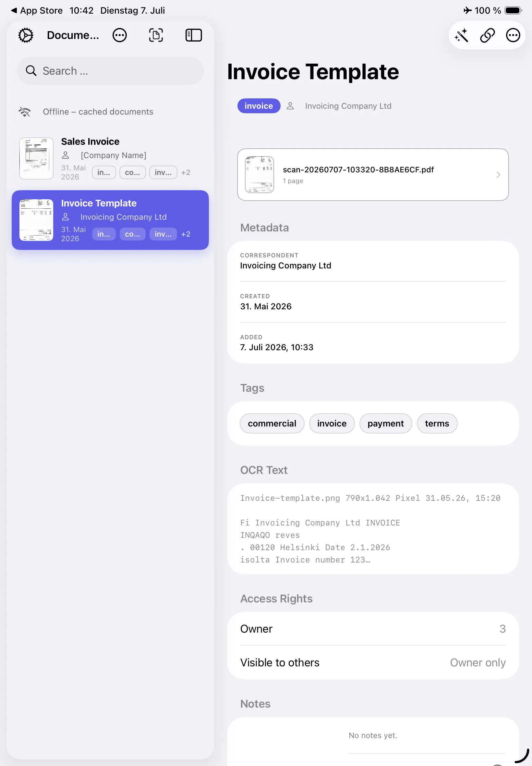This screenshot has height=766, width=532.
Task: Tap the Invoice Template thumbnail in sidebar
Action: [x=36, y=220]
